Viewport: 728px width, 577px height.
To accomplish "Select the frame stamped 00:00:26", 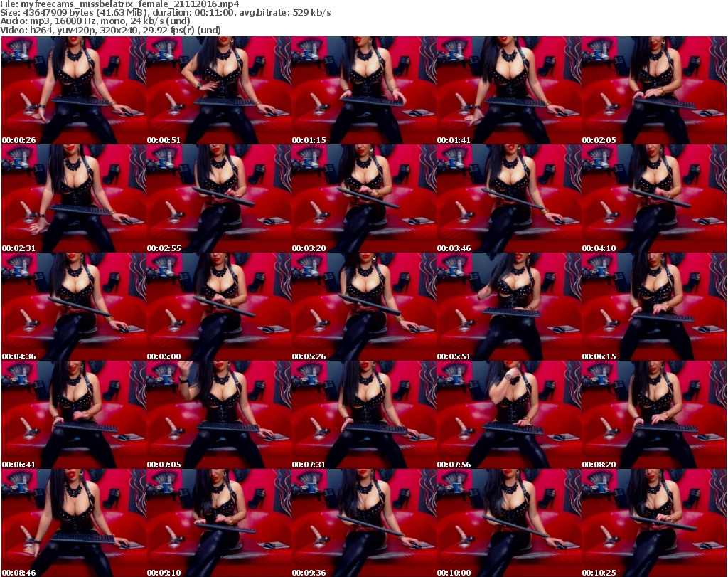I will click(74, 90).
